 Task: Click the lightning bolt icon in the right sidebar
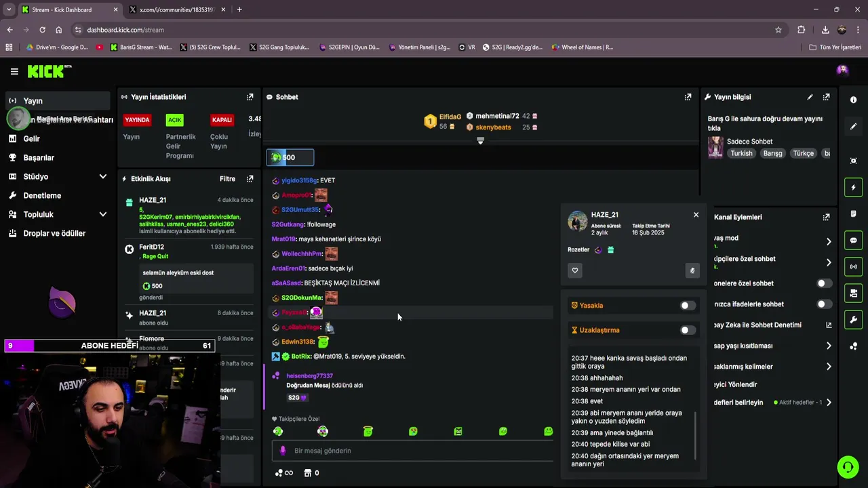[853, 187]
